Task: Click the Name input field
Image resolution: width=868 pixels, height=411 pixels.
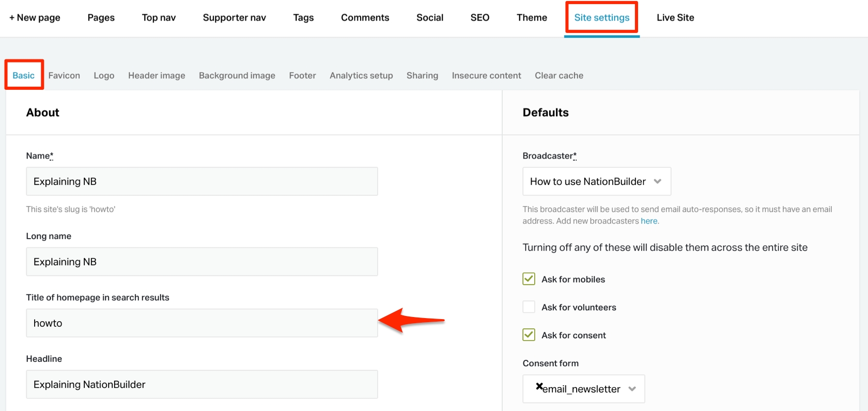Action: (202, 181)
